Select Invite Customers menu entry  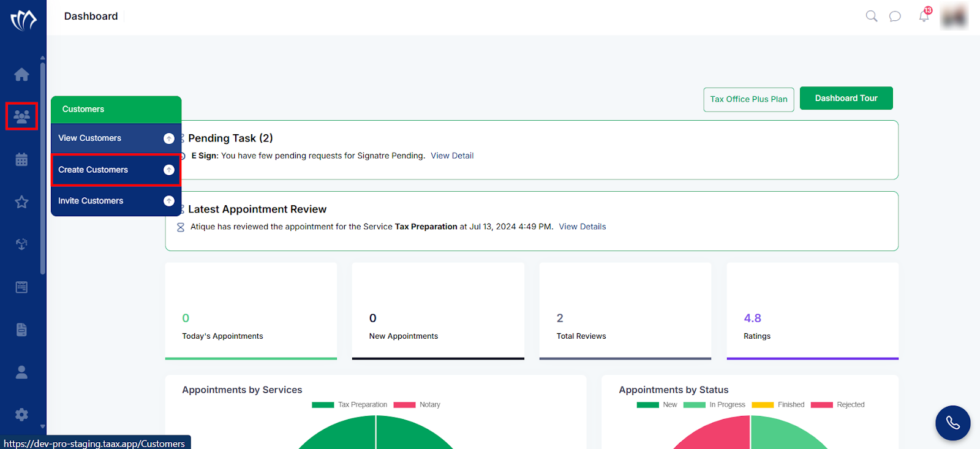pyautogui.click(x=116, y=201)
